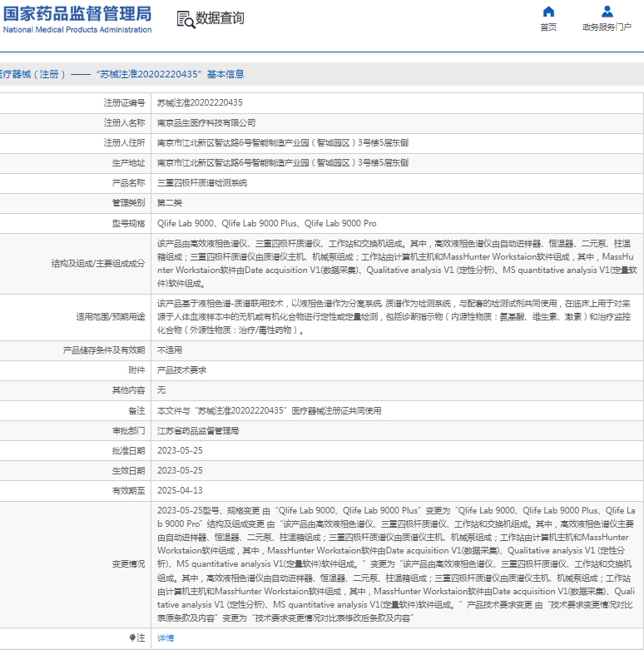Open the 政务服务门户 text link
Viewport: 644px width, 655px height.
pos(607,27)
